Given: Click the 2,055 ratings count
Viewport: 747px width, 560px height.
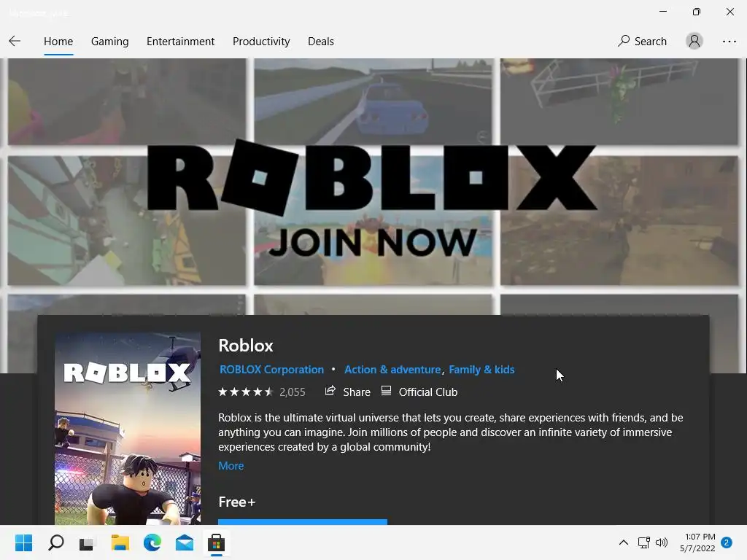Looking at the screenshot, I should point(292,392).
